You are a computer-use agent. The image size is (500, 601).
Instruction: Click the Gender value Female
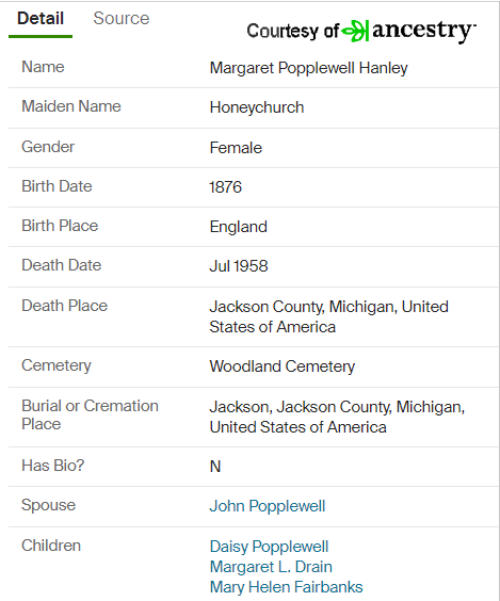click(235, 148)
